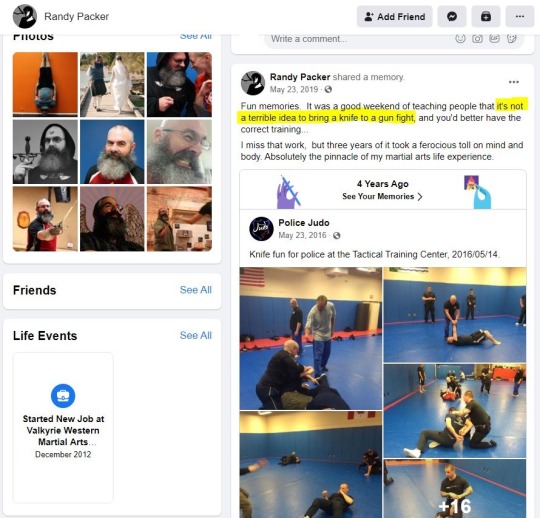Attach a photo via camera icon
This screenshot has width=540, height=518.
pos(477,38)
